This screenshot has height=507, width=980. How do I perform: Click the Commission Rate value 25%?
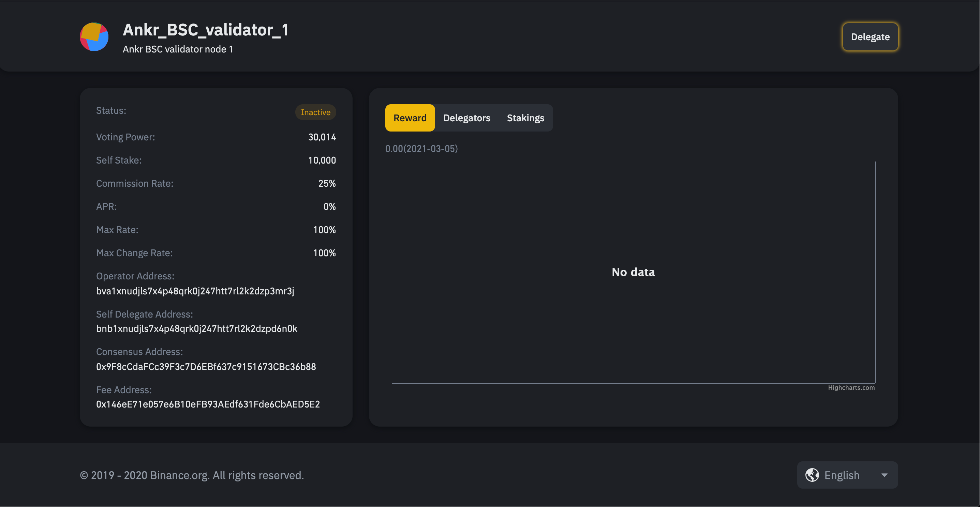coord(327,184)
